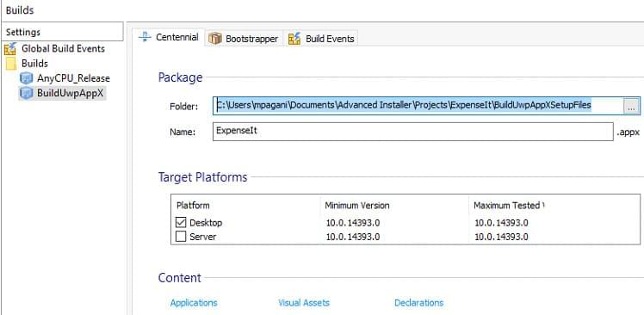This screenshot has width=644, height=315.
Task: Click the Bootstrapper package icon
Action: (214, 39)
